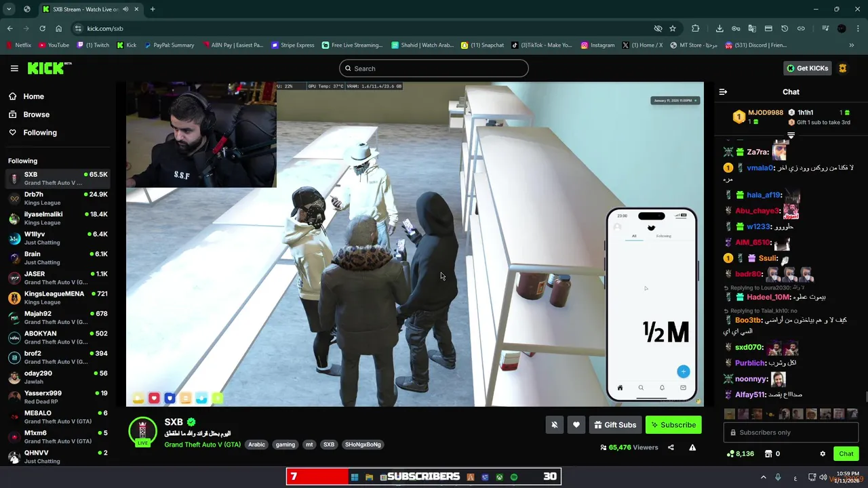
Task: Open browser extensions puzzle icon
Action: (695, 28)
